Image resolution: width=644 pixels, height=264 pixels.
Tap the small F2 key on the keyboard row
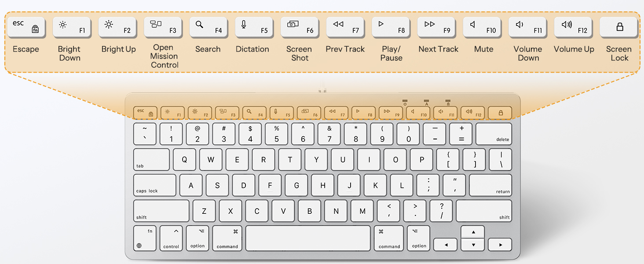point(200,113)
